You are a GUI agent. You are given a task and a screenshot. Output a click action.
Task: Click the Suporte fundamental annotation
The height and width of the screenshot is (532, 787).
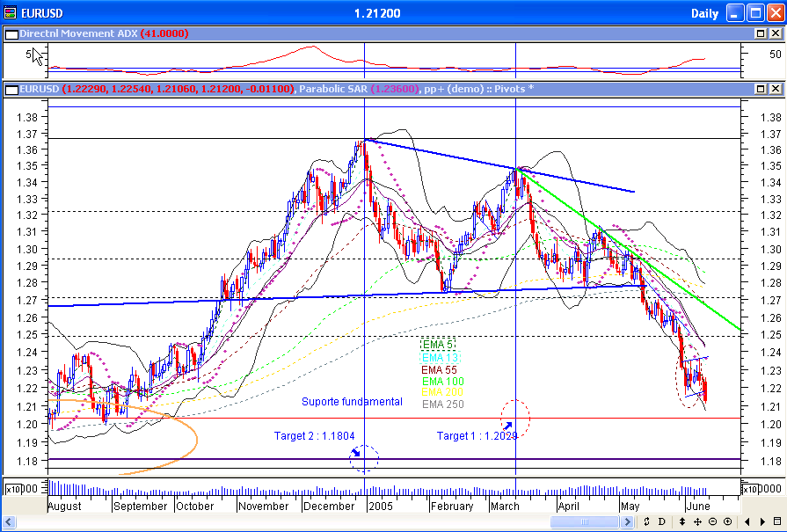pos(353,402)
